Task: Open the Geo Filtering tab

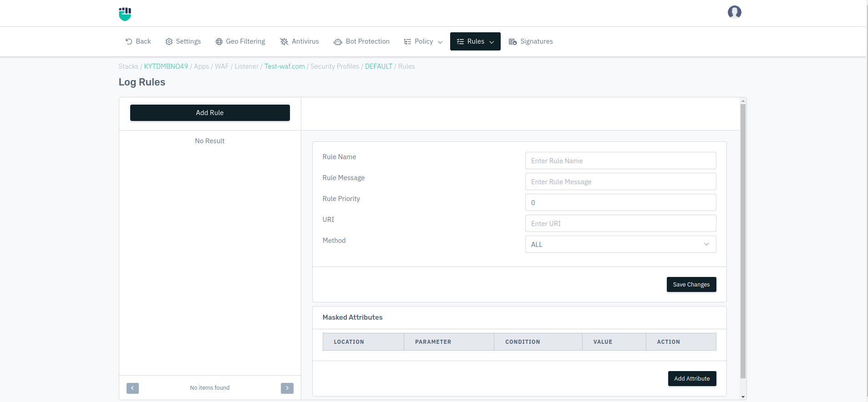Action: coord(240,41)
